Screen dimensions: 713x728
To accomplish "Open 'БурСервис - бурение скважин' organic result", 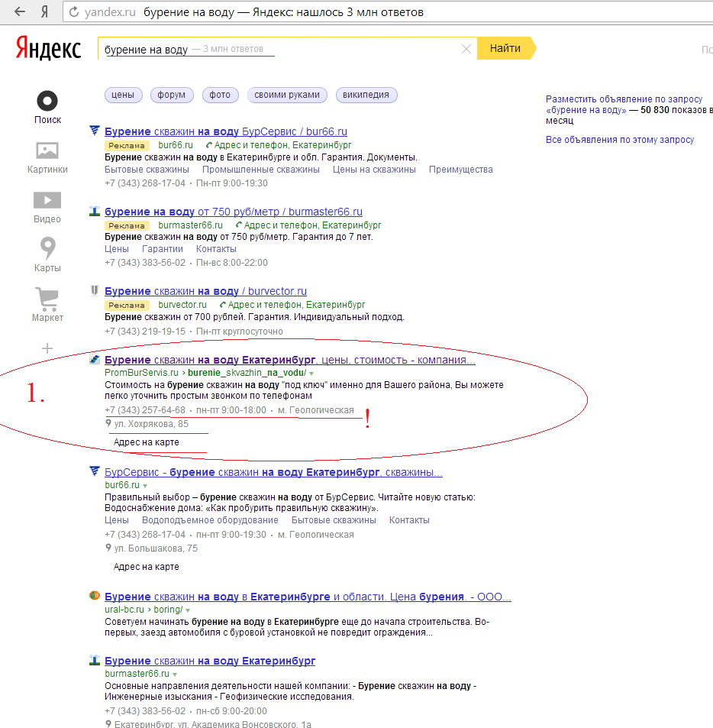I will tap(274, 472).
